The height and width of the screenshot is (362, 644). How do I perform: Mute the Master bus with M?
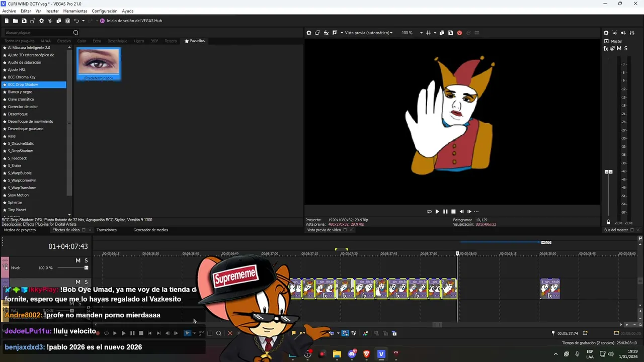[x=619, y=48]
